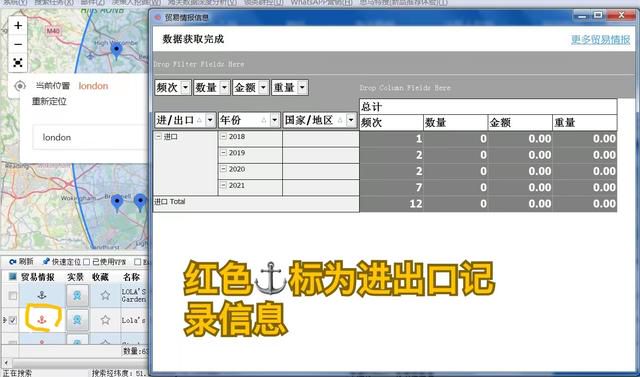Click the blue anchor in LOLA'S Garden row

tap(42, 295)
